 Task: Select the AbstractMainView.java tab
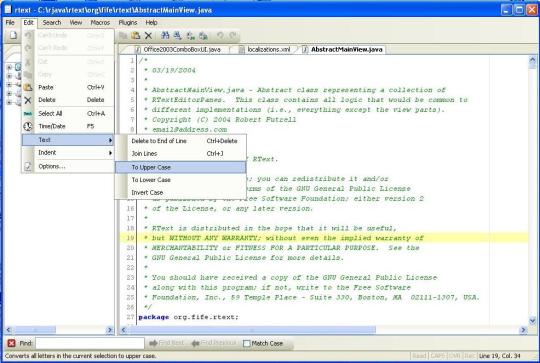pyautogui.click(x=343, y=50)
